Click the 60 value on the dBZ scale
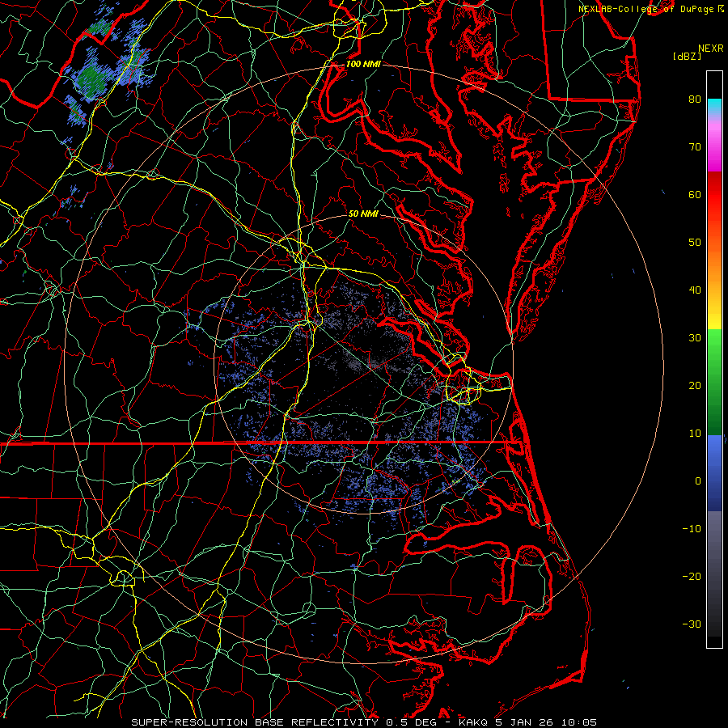The height and width of the screenshot is (728, 728). point(695,194)
